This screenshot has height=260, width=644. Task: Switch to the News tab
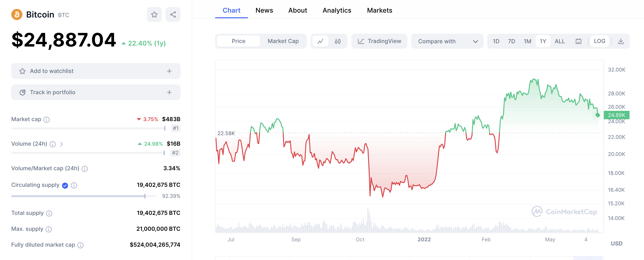pyautogui.click(x=264, y=10)
